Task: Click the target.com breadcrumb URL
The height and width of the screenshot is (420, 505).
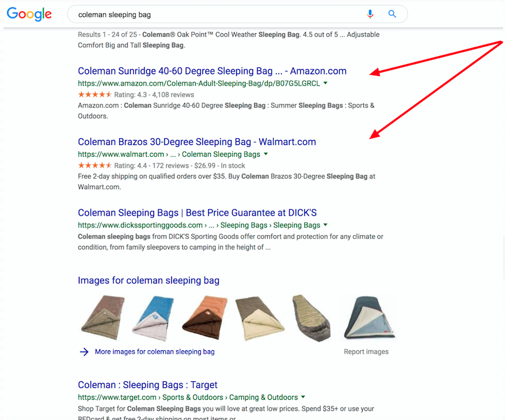Action: (188, 398)
